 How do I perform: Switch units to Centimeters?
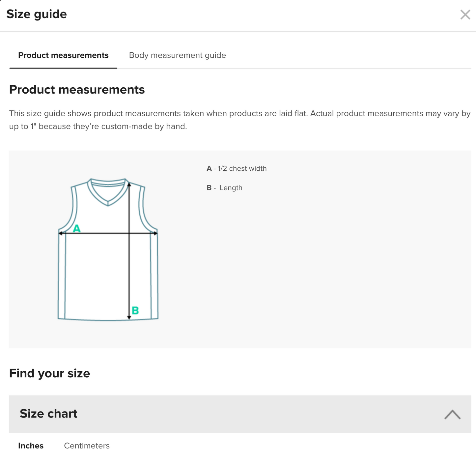[x=87, y=446]
